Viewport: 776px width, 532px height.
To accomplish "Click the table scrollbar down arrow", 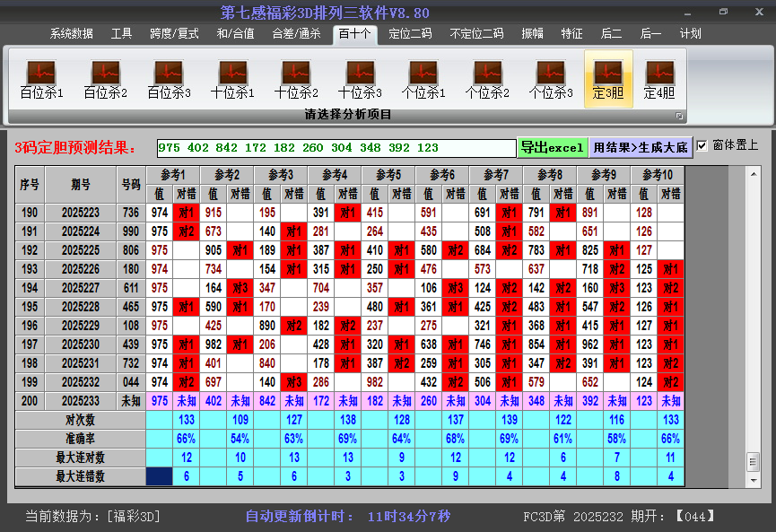I will click(754, 480).
